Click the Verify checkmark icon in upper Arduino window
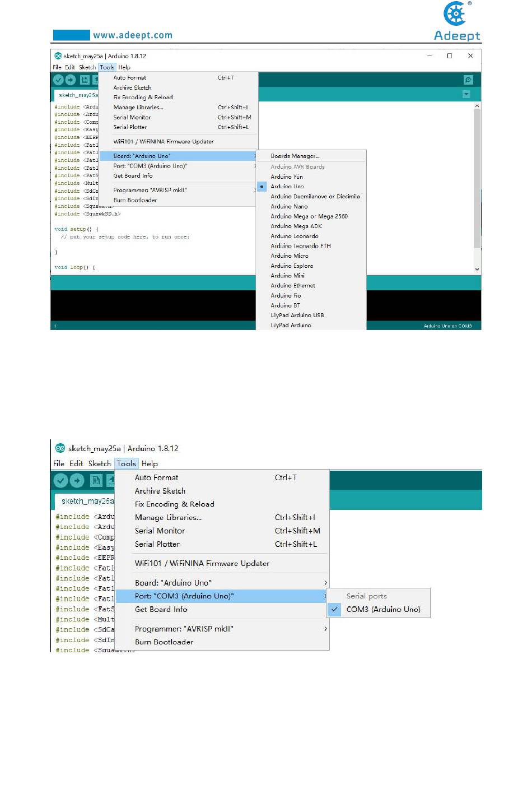Image resolution: width=532 pixels, height=789 pixels. click(x=58, y=80)
